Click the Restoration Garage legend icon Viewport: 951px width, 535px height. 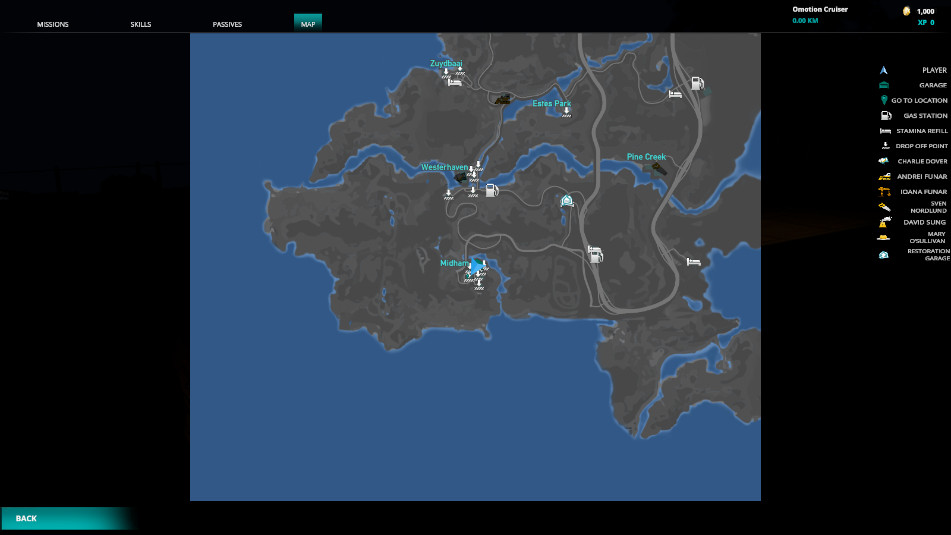click(884, 255)
